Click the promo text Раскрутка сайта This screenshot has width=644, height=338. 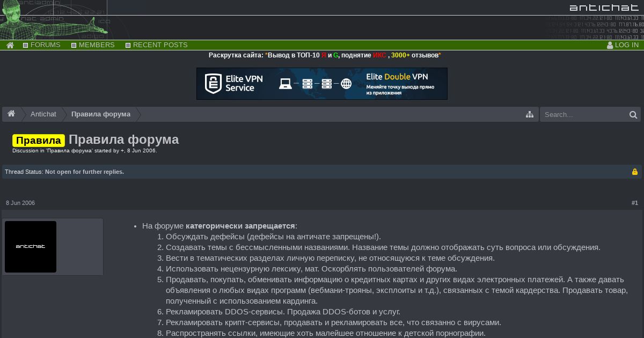coord(236,55)
